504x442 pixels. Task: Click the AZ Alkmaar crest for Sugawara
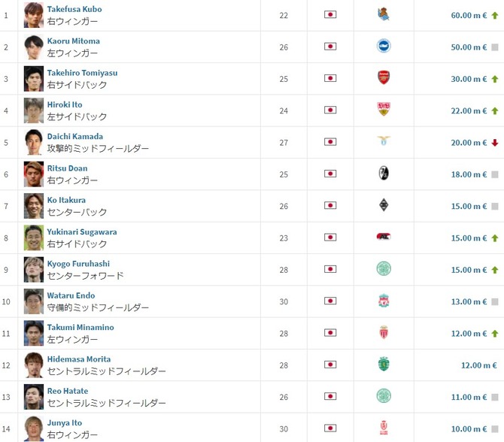[384, 237]
